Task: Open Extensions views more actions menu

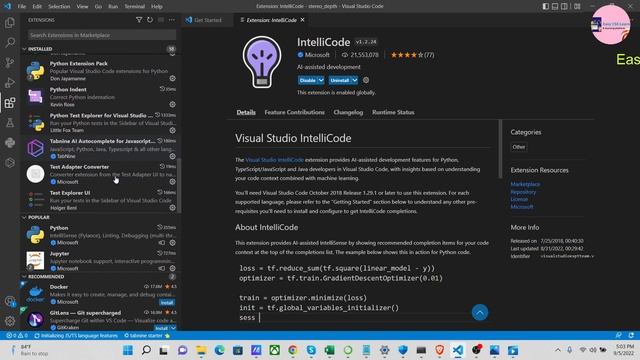Action: pyautogui.click(x=172, y=20)
